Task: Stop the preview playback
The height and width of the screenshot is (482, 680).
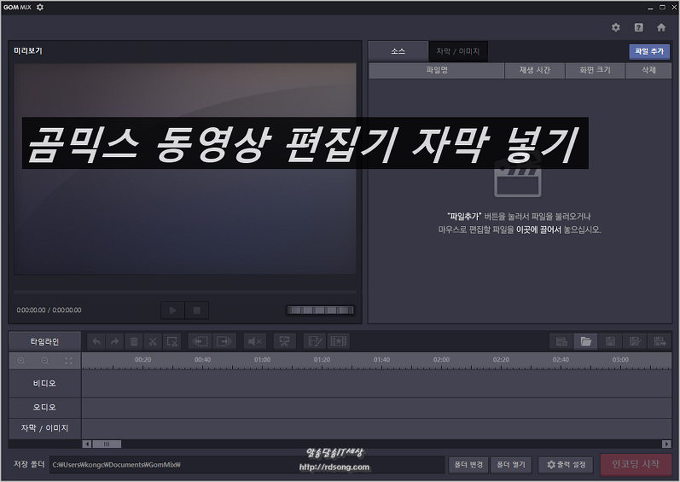Action: pyautogui.click(x=197, y=310)
